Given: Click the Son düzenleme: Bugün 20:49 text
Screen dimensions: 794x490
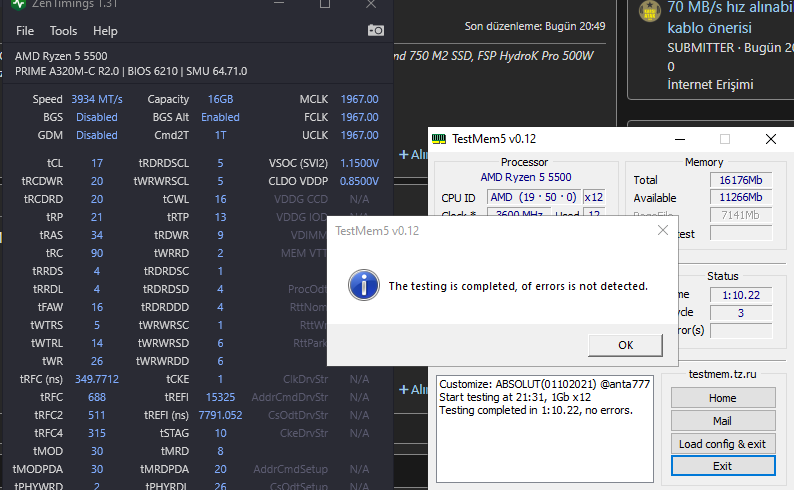Looking at the screenshot, I should click(x=535, y=26).
